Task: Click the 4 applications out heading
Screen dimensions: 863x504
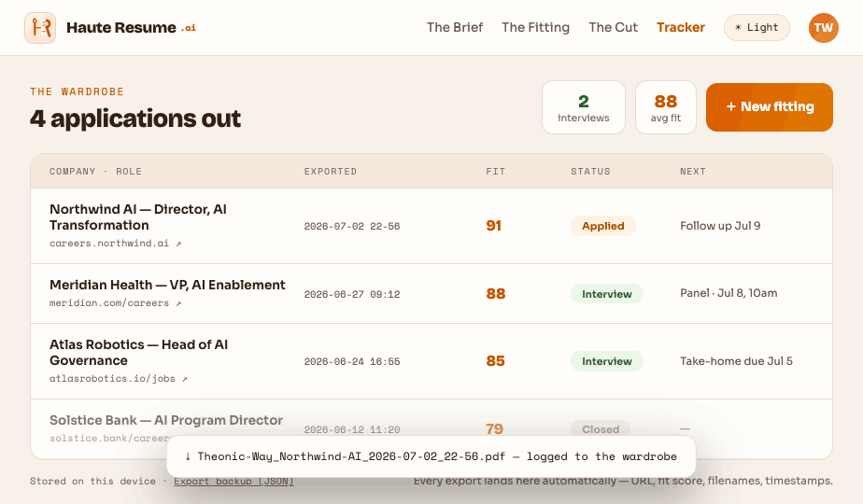Action: pyautogui.click(x=135, y=119)
